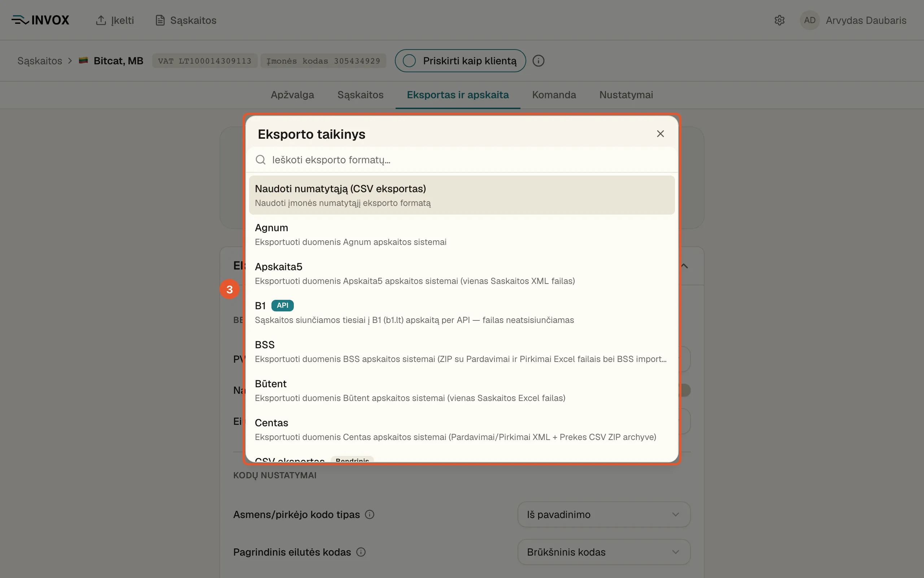Viewport: 924px width, 578px height.
Task: Click the company name Bitcat, MB
Action: pyautogui.click(x=118, y=61)
